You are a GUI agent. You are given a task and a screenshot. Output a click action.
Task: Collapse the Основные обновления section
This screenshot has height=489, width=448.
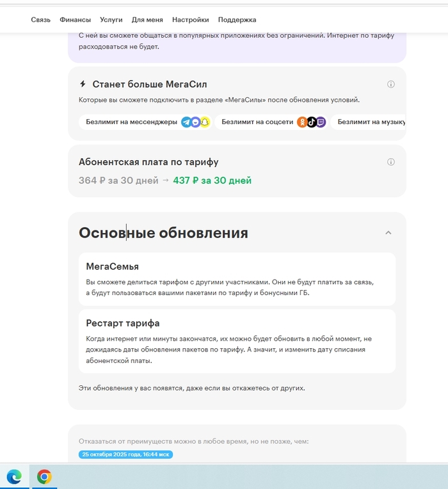(x=388, y=232)
